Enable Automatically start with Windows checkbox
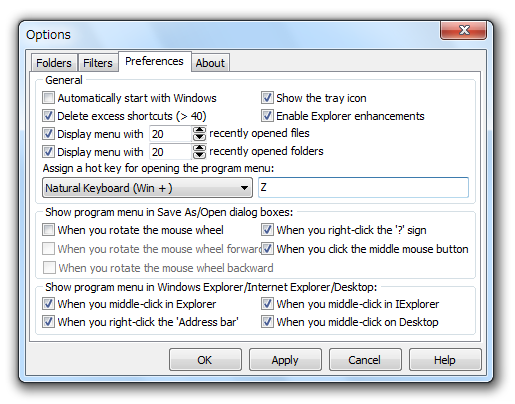Screen dimensions: 515x404 pyautogui.click(x=48, y=98)
